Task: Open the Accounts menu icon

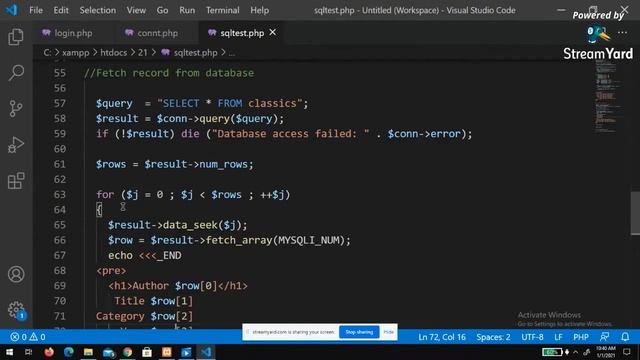Action: tap(16, 274)
